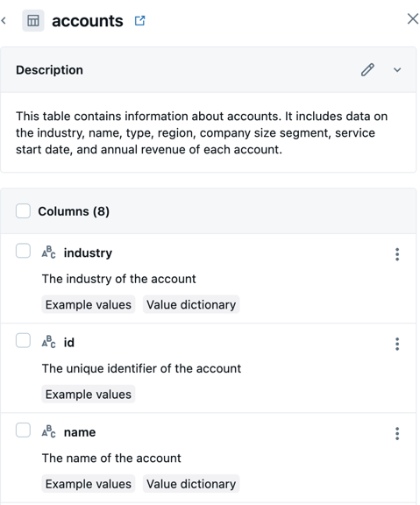This screenshot has width=420, height=505.
Task: Click the accounts table title
Action: 88,21
